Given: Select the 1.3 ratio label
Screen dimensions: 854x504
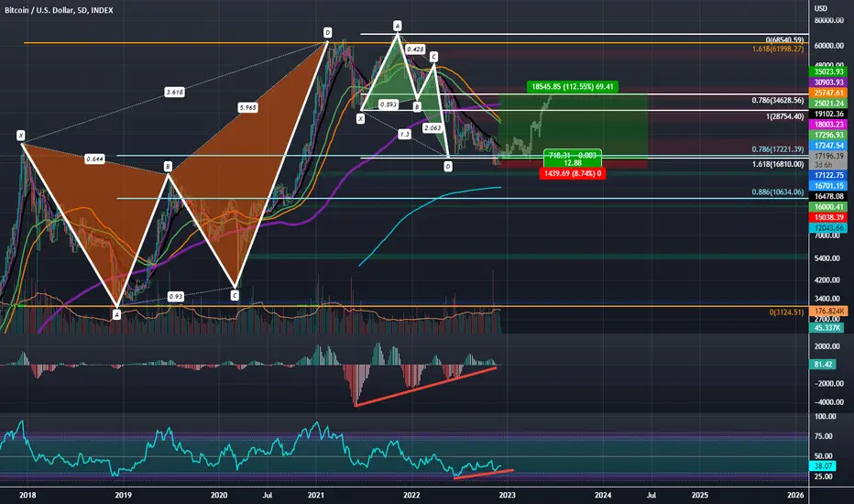Looking at the screenshot, I should 405,134.
